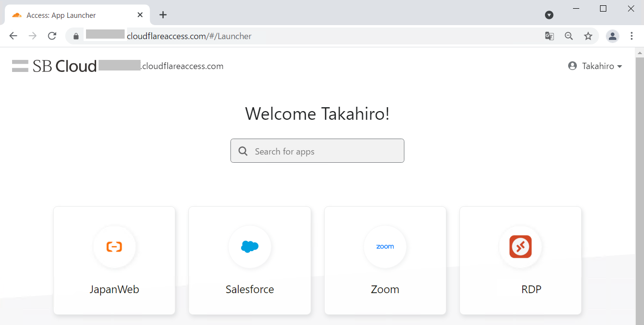Reload the current page
Image resolution: width=644 pixels, height=325 pixels.
52,36
